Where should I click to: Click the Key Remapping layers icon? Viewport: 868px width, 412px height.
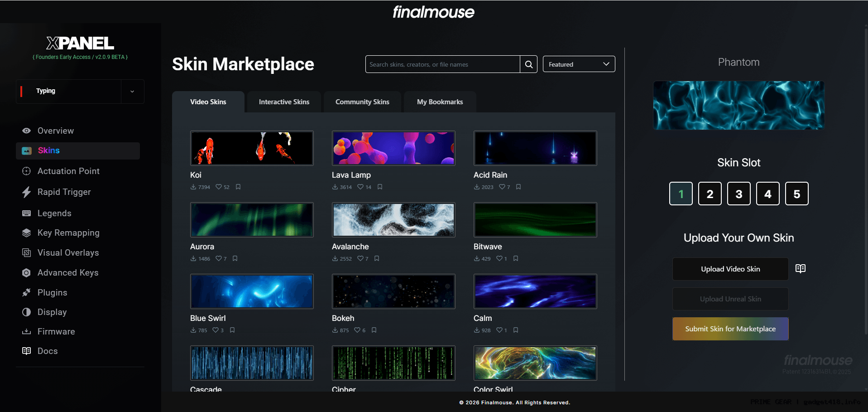click(x=27, y=233)
